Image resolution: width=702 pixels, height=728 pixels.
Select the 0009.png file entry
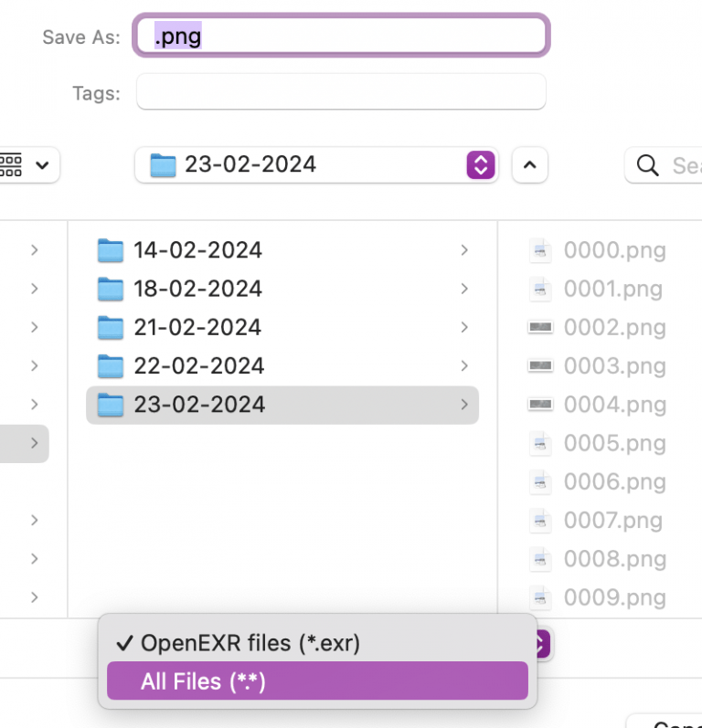coord(614,597)
